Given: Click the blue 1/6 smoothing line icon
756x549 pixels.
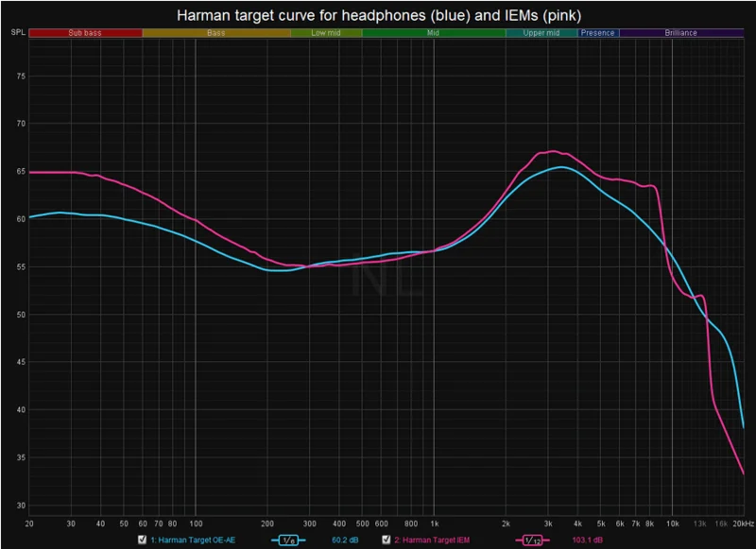Looking at the screenshot, I should 288,540.
